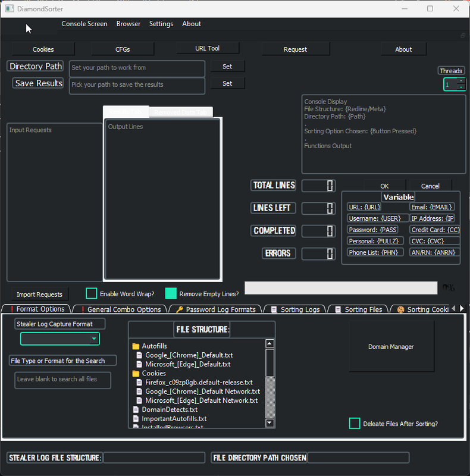Screen dimensions: 470x476
Task: Enable Deleate Files After Sorting checkbox
Action: 355,424
